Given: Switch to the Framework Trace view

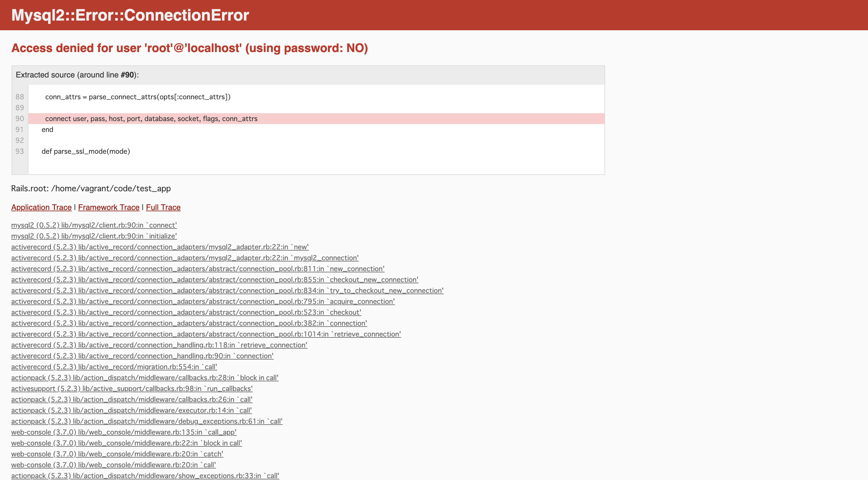Looking at the screenshot, I should point(108,207).
